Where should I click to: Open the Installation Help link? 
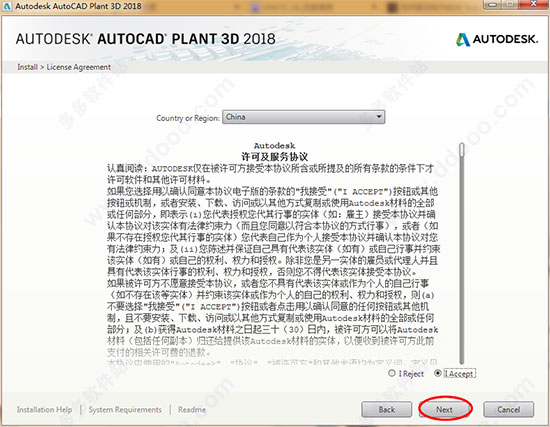coord(45,409)
